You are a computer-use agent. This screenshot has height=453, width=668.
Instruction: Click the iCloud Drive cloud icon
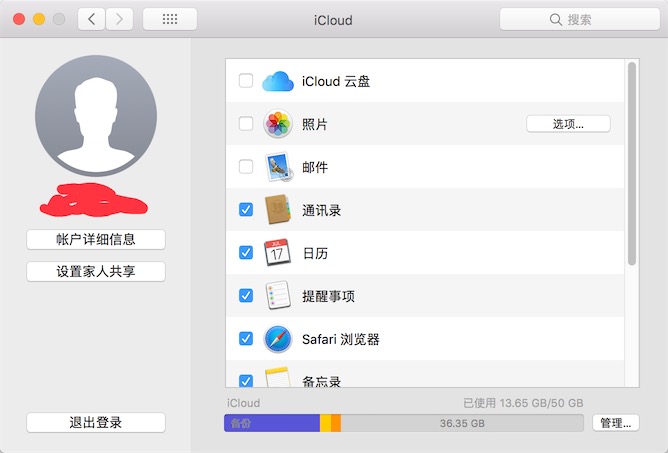[x=278, y=81]
